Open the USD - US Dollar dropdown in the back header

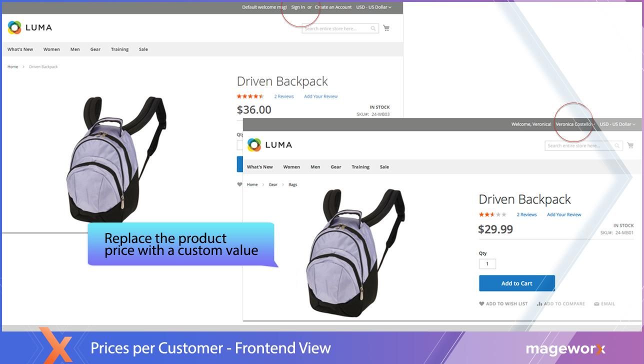(373, 7)
